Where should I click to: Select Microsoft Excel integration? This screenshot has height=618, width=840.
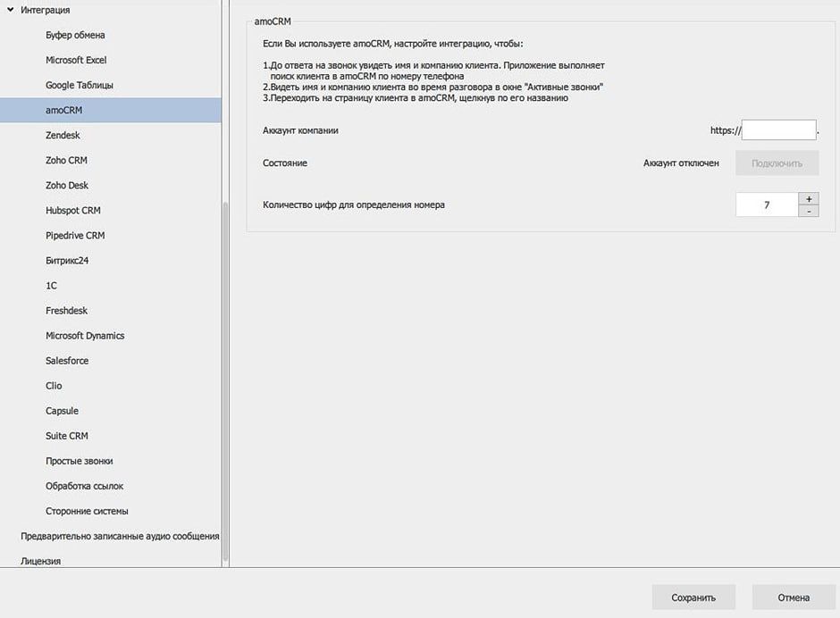pyautogui.click(x=76, y=60)
